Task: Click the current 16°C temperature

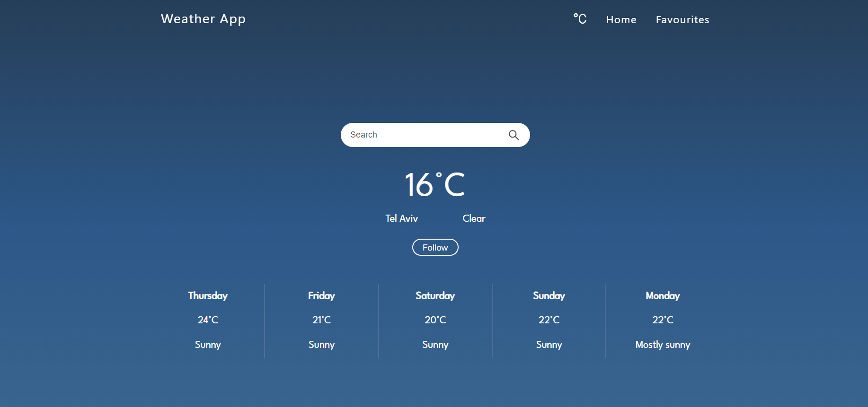Action: point(435,185)
